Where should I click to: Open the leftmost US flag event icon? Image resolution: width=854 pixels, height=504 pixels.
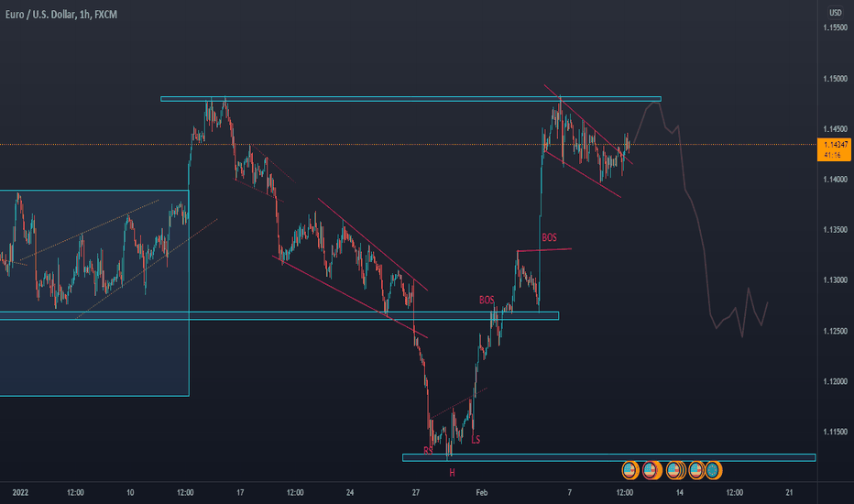tap(630, 470)
